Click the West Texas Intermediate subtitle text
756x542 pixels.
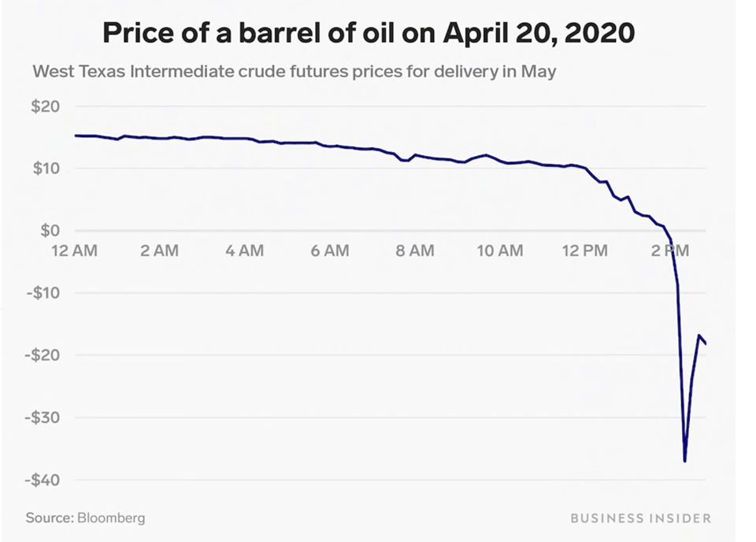(295, 72)
